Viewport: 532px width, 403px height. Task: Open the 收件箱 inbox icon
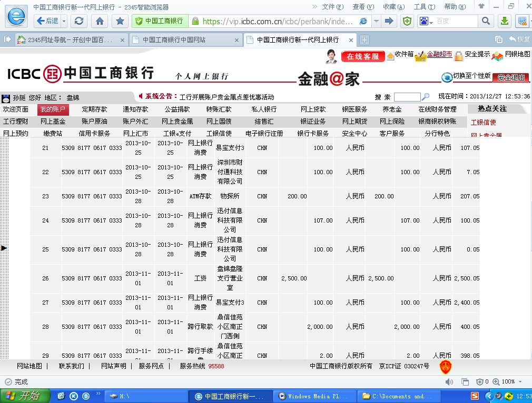390,56
